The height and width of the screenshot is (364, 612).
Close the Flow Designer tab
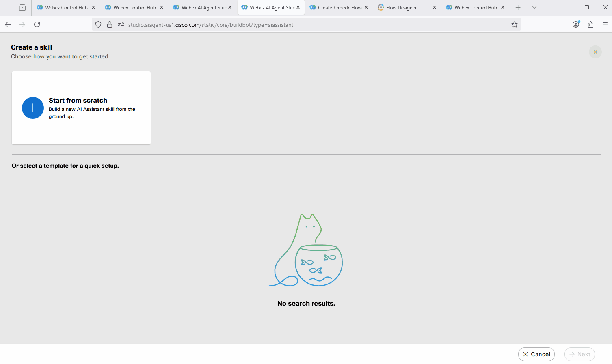[434, 7]
